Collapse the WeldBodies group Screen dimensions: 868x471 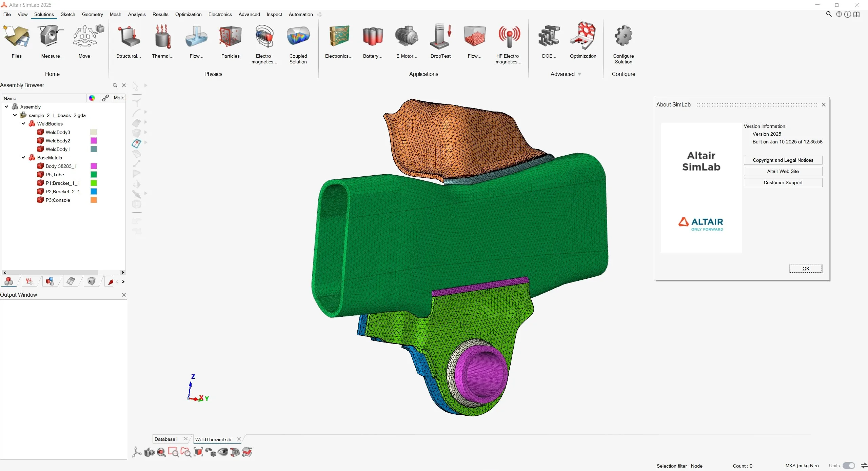[23, 124]
